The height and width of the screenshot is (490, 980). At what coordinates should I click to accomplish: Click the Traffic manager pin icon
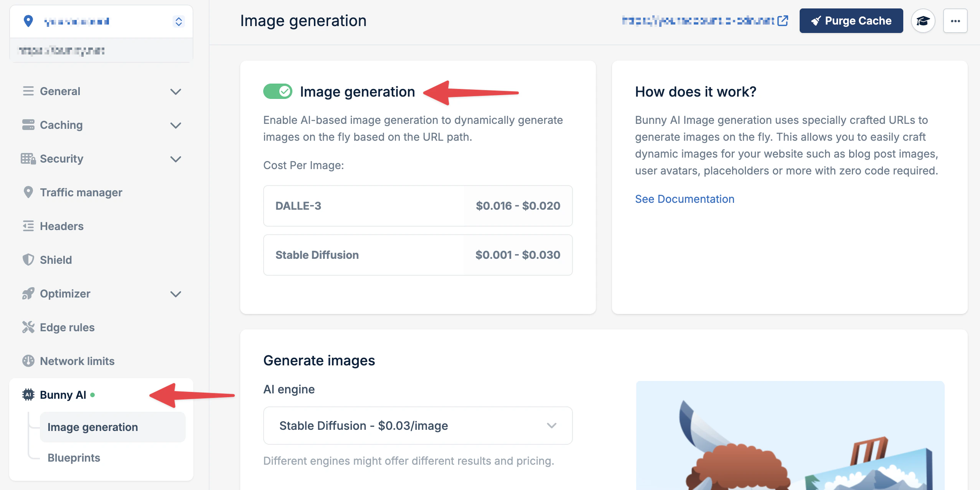(28, 192)
